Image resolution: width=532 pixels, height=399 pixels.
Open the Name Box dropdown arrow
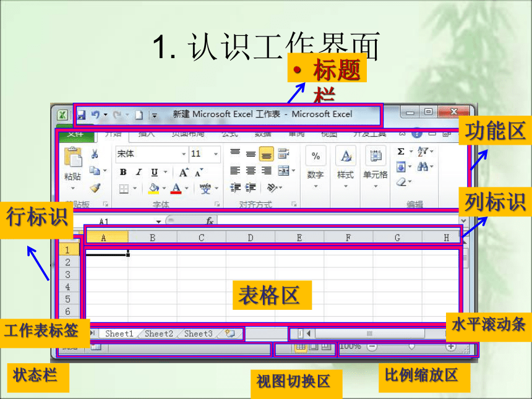[x=158, y=221]
